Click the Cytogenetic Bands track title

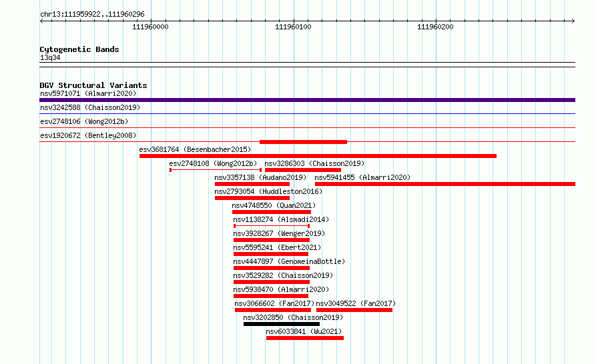pos(79,49)
